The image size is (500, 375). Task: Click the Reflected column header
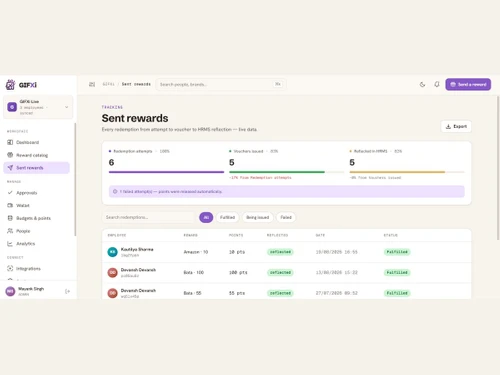[x=277, y=235]
